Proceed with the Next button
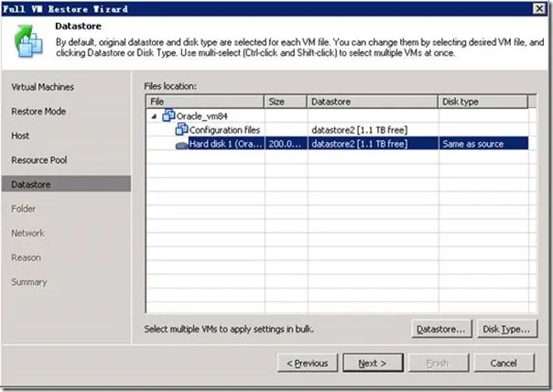 [373, 363]
